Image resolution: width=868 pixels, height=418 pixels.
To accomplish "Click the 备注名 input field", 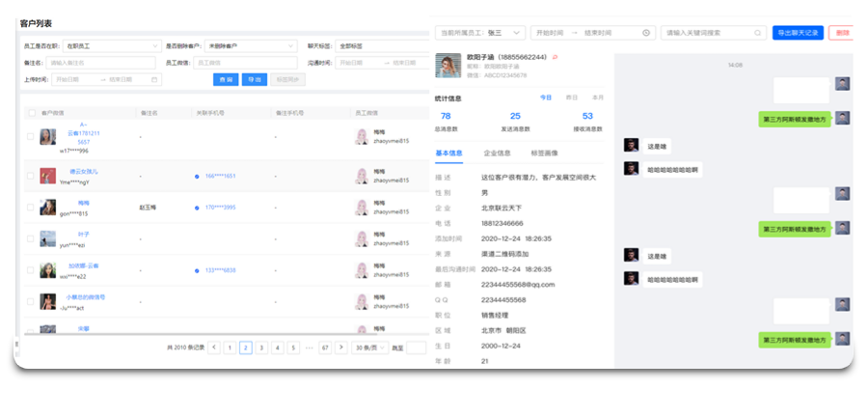I will [x=99, y=63].
